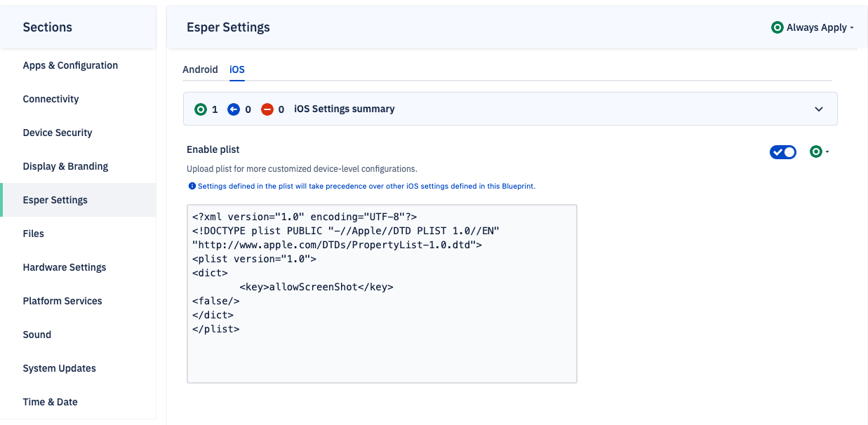Click the Enable plist label

(x=213, y=149)
